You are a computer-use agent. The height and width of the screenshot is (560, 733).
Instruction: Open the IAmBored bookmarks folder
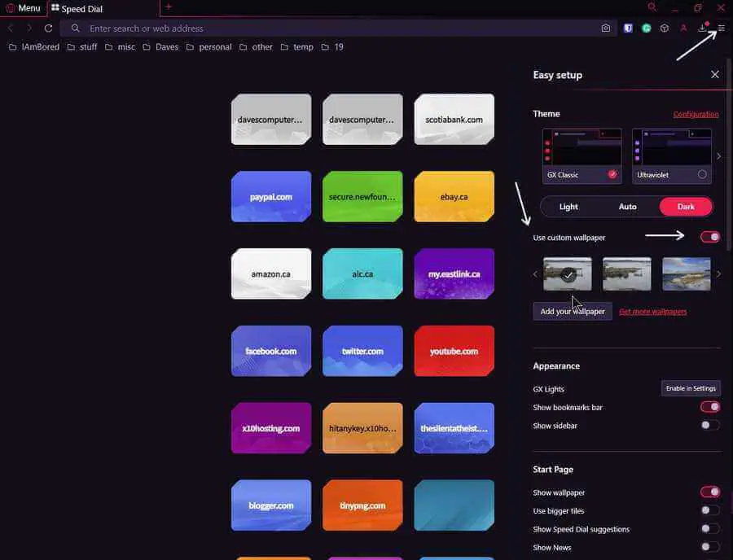[x=34, y=47]
